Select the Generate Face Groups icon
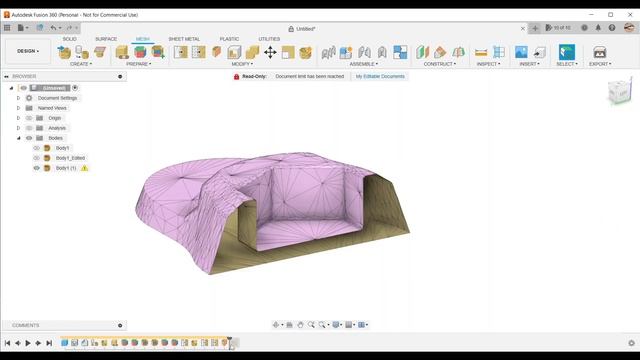Viewport: 640px width, 360px height. pyautogui.click(x=140, y=52)
